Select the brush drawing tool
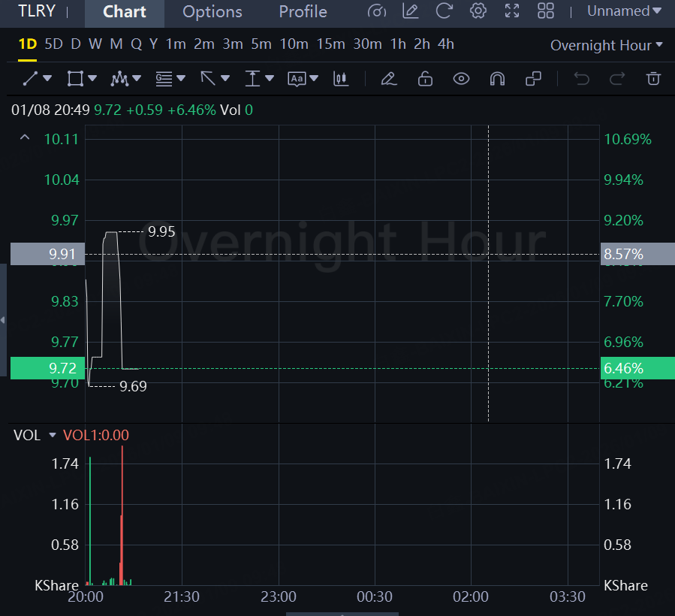 click(388, 78)
